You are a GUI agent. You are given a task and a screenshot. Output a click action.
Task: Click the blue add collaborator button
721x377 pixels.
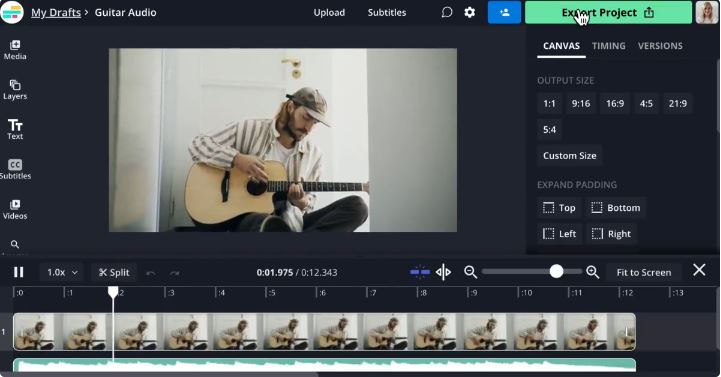[504, 12]
